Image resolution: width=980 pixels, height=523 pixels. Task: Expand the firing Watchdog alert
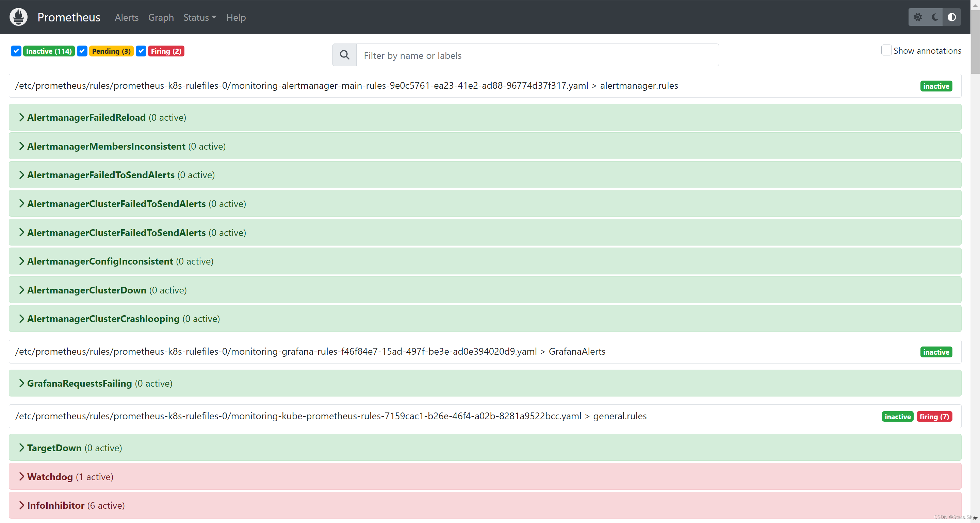[485, 477]
